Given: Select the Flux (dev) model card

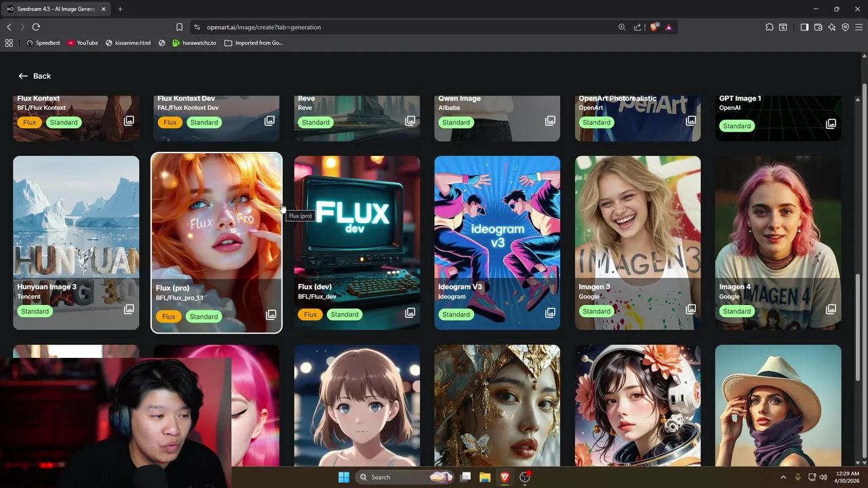Looking at the screenshot, I should coord(357,243).
